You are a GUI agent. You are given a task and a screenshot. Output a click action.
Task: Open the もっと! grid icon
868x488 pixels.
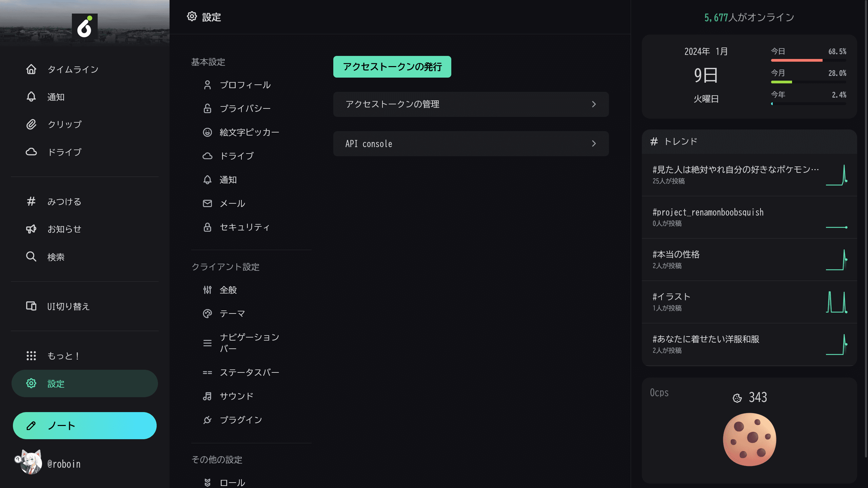click(31, 355)
